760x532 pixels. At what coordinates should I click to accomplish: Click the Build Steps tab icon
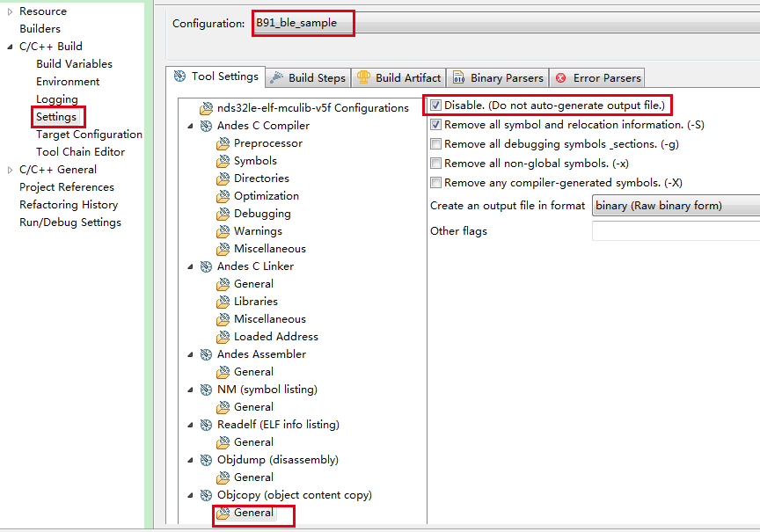point(277,77)
